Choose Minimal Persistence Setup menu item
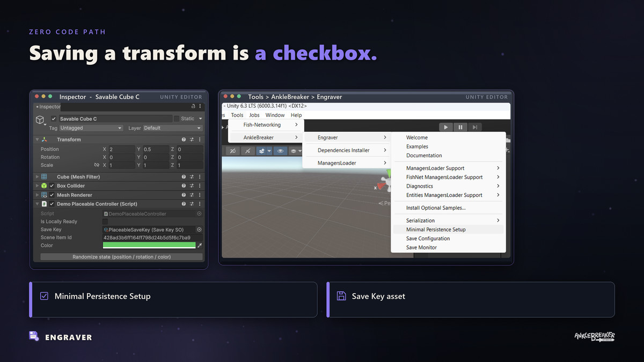 pos(448,230)
